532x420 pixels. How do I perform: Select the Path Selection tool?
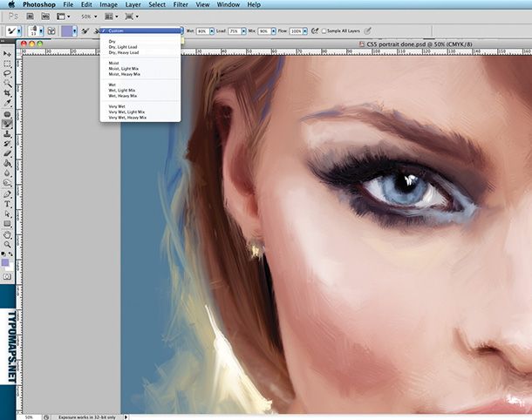point(7,213)
